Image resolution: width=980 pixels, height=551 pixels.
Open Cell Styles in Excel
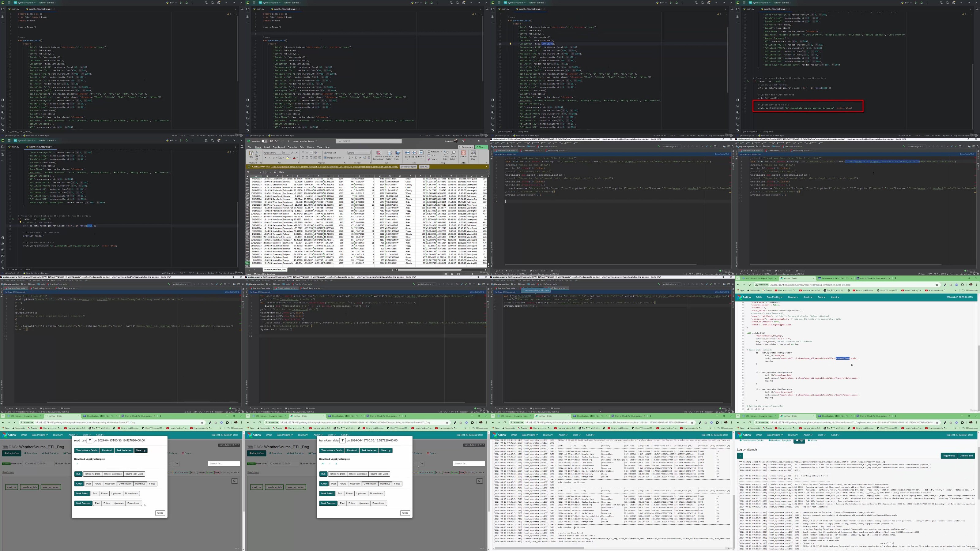[x=398, y=155]
